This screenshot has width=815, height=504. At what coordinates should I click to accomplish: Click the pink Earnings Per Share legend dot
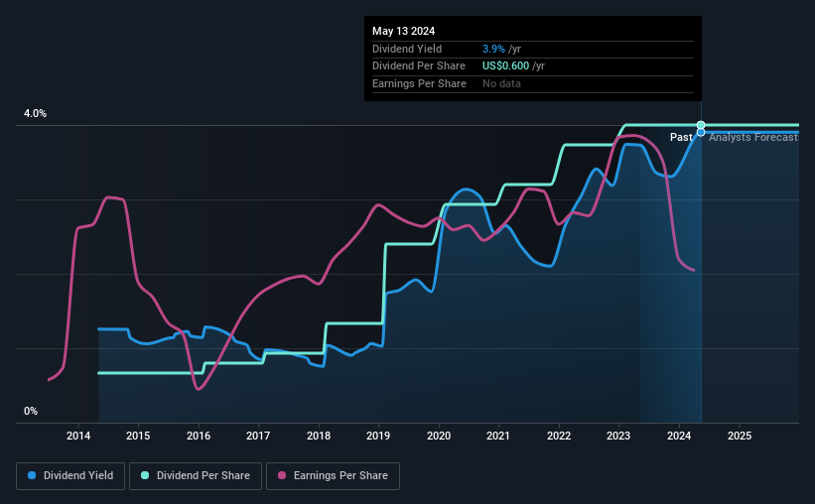pyautogui.click(x=282, y=475)
